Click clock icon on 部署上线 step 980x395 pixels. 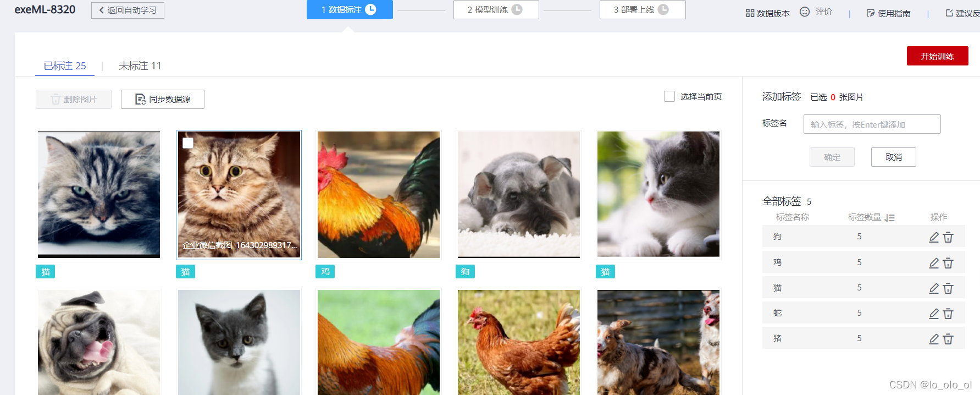coord(663,9)
